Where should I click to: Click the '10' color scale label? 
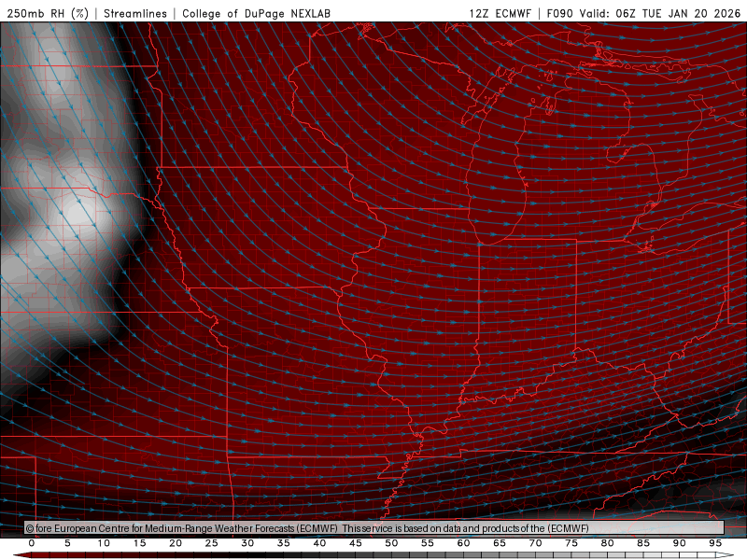click(x=104, y=543)
